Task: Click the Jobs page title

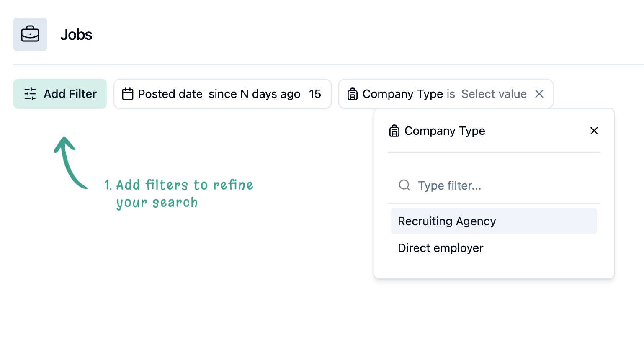Action: tap(76, 34)
